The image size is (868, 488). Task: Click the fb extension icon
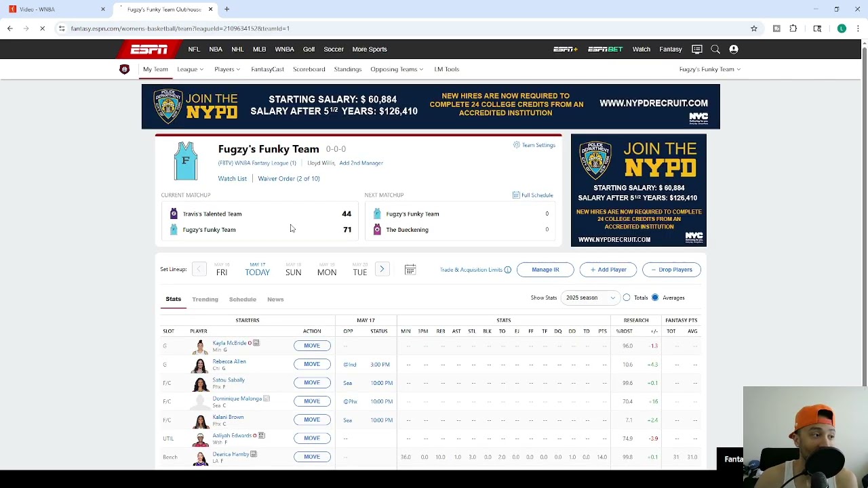click(776, 28)
